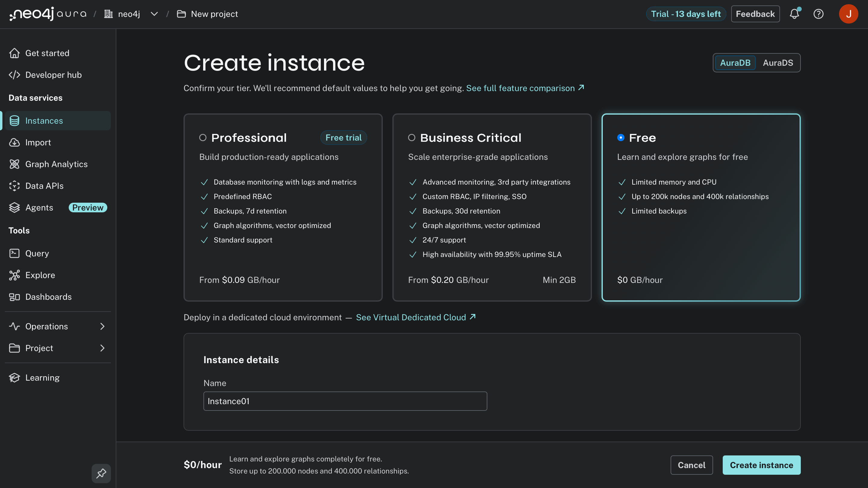Open the Explore tool icon

click(x=15, y=275)
